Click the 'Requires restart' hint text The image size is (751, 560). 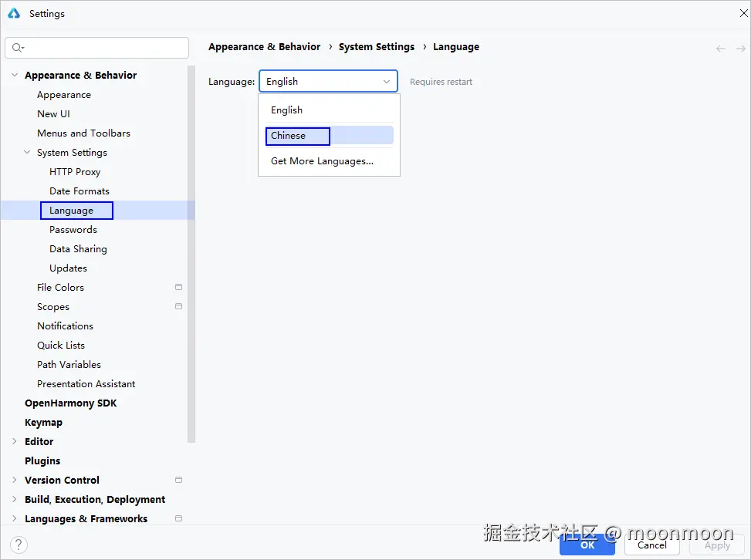(x=441, y=82)
